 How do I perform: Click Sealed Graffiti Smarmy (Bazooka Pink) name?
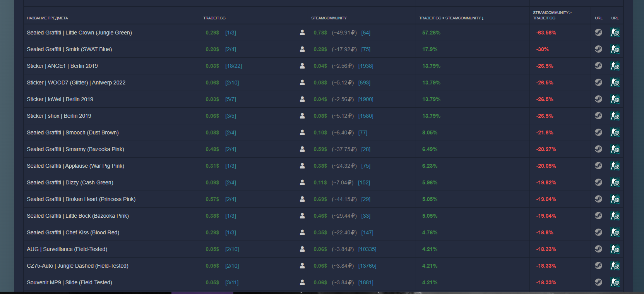(x=75, y=149)
